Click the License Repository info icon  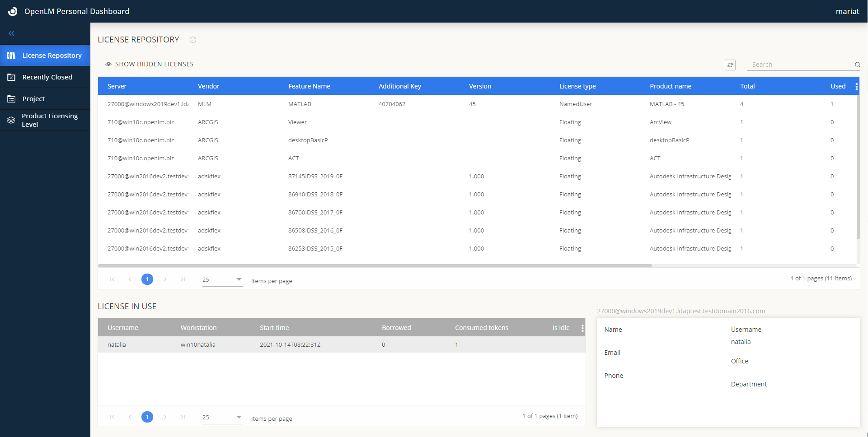pyautogui.click(x=193, y=40)
